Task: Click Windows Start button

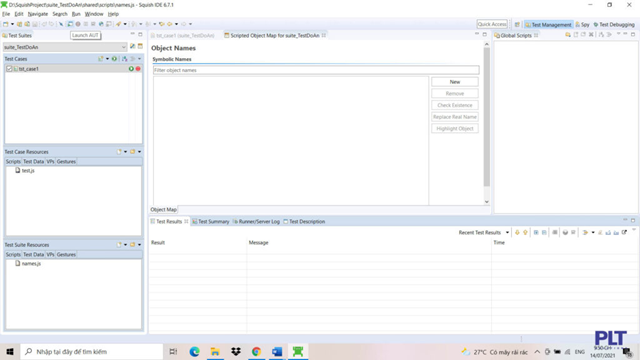Action: [x=10, y=351]
